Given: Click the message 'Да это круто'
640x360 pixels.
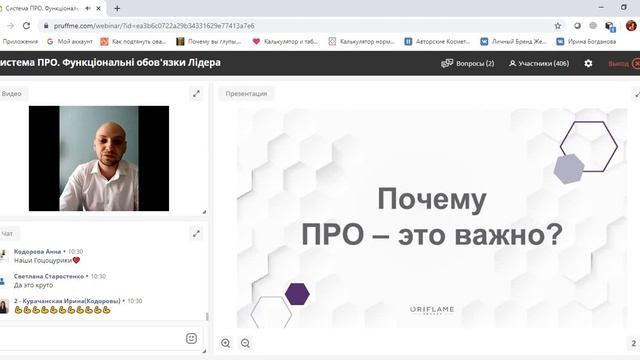Looking at the screenshot, I should point(33,285).
